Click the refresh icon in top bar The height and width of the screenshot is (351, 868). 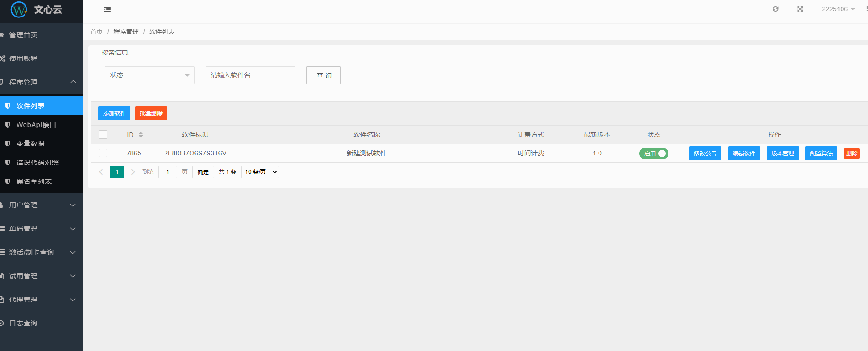[x=775, y=9]
